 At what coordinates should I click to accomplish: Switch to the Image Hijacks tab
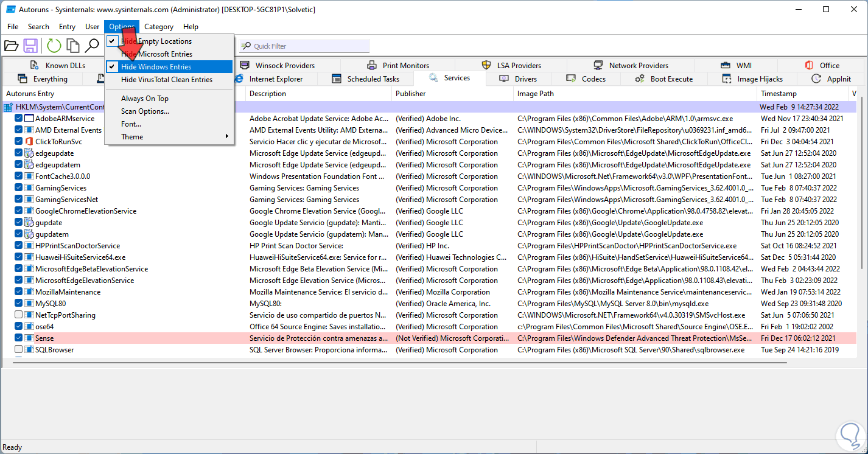(x=752, y=79)
